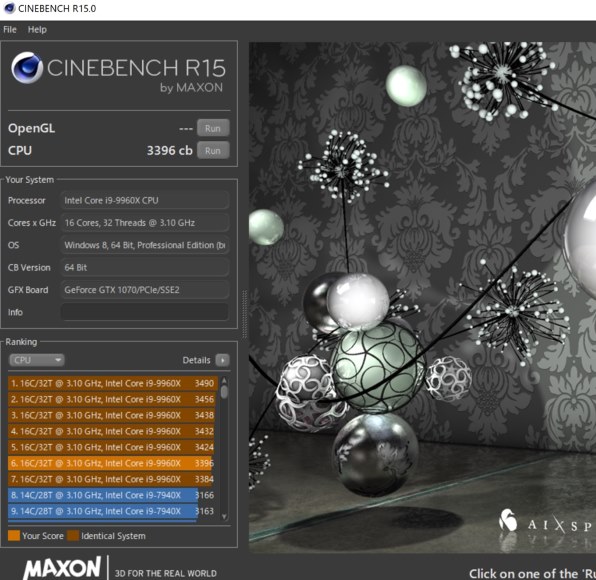Click the Cinebench sphere logo icon
The height and width of the screenshot is (580, 596).
pyautogui.click(x=27, y=68)
